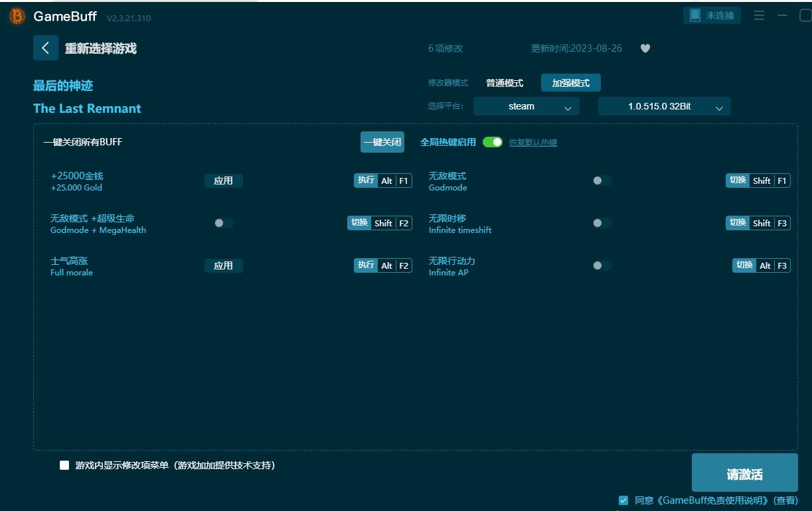The image size is (812, 511).
Task: Click the Alt F1 hotkey for Gold
Action: (x=383, y=181)
